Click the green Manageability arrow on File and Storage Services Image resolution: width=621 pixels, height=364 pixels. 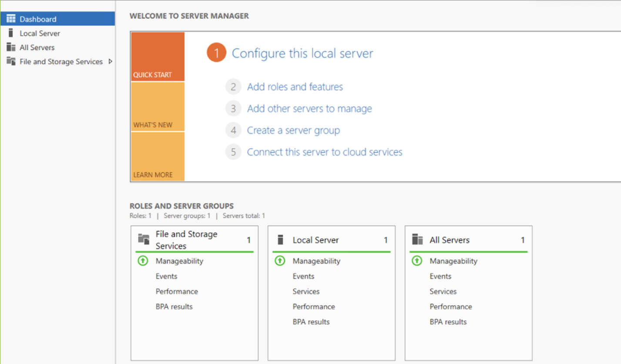pos(142,261)
